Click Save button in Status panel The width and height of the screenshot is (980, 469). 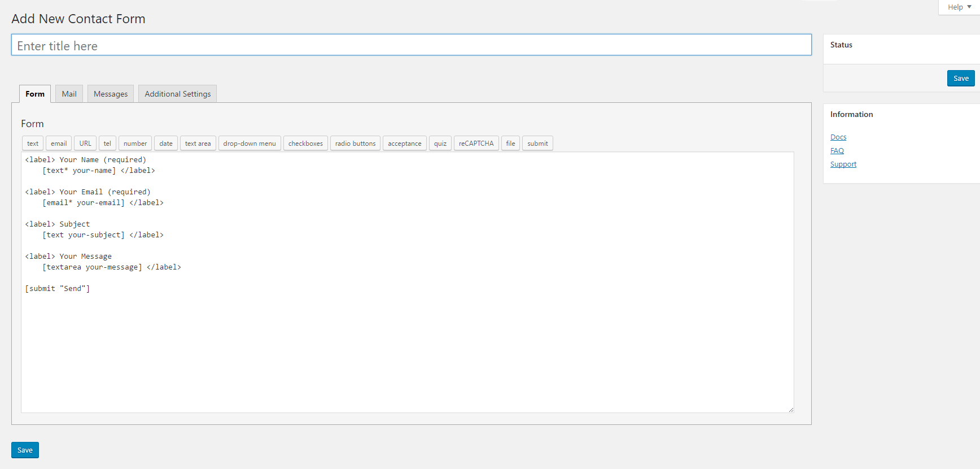[961, 79]
